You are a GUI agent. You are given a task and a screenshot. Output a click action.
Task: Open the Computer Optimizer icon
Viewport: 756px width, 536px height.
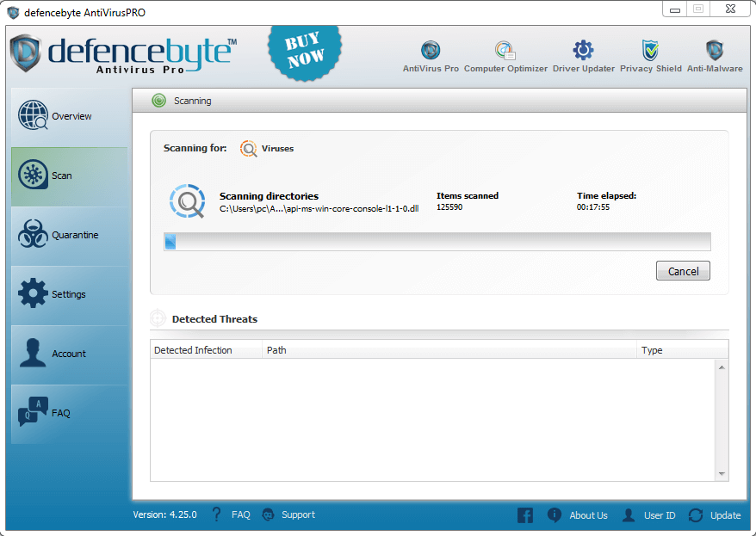[505, 50]
